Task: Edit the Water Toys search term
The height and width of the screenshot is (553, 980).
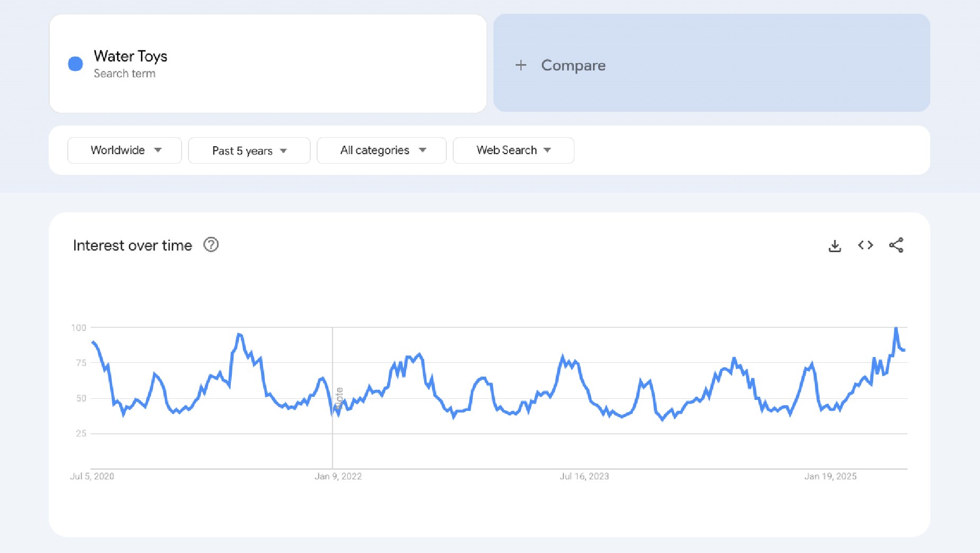Action: click(268, 64)
